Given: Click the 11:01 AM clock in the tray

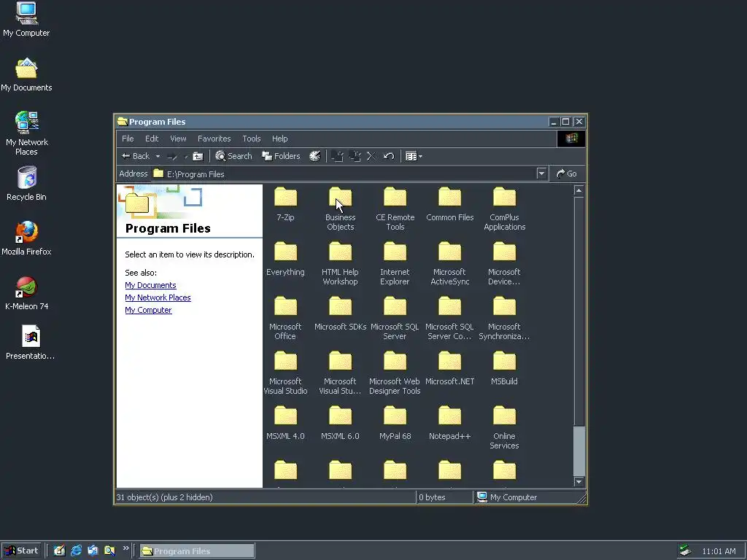Looking at the screenshot, I should click(719, 551).
